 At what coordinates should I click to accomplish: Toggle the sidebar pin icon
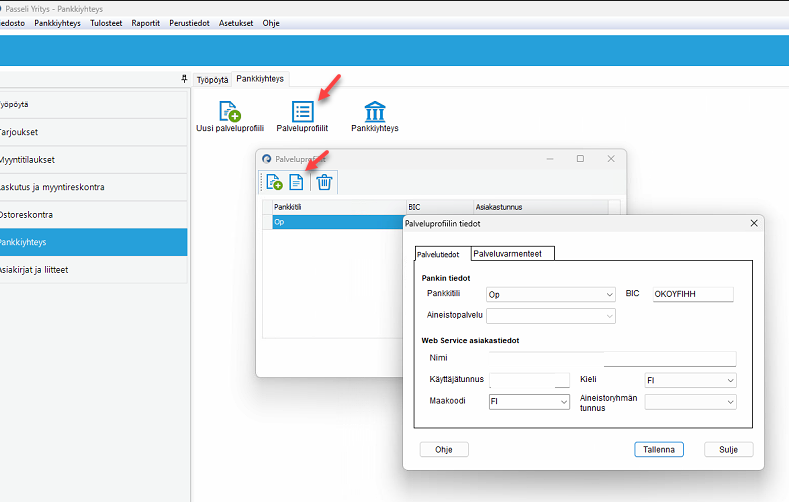tap(184, 79)
